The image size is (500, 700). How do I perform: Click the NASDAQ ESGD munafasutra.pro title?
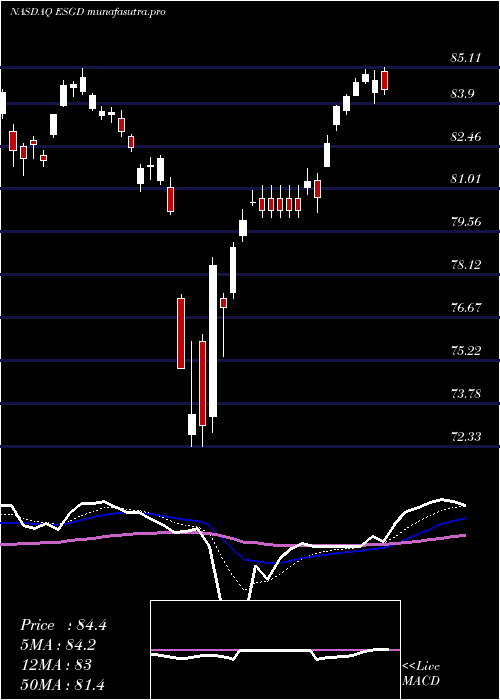coord(88,12)
